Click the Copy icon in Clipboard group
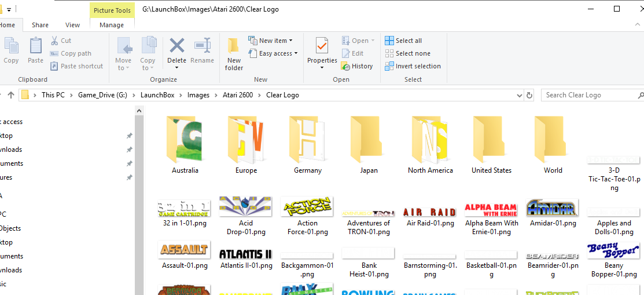The height and width of the screenshot is (295, 644). [x=11, y=46]
